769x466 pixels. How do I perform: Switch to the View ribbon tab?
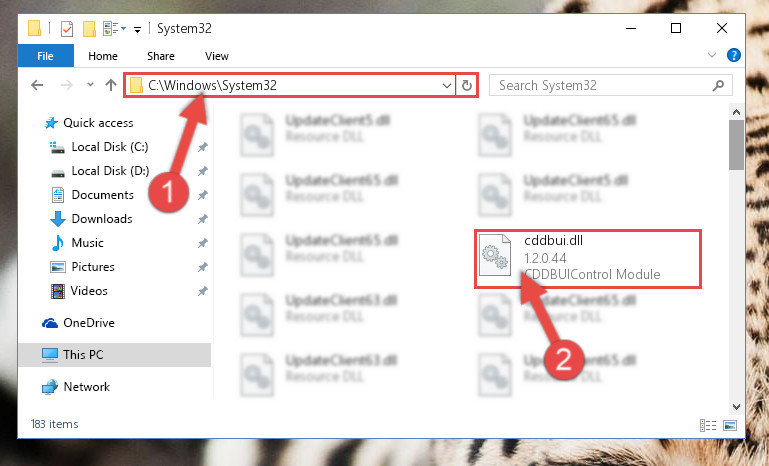pos(217,56)
